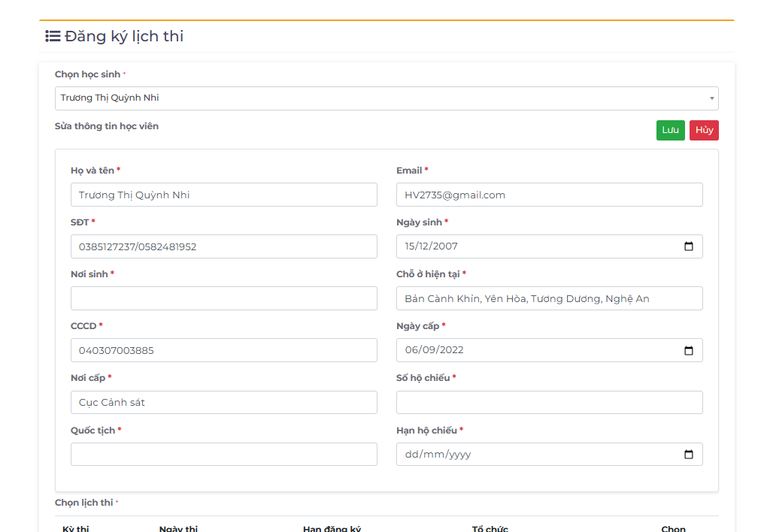Click the Ngày sinh date value 15/12/2007
The width and height of the screenshot is (767, 532).
432,246
